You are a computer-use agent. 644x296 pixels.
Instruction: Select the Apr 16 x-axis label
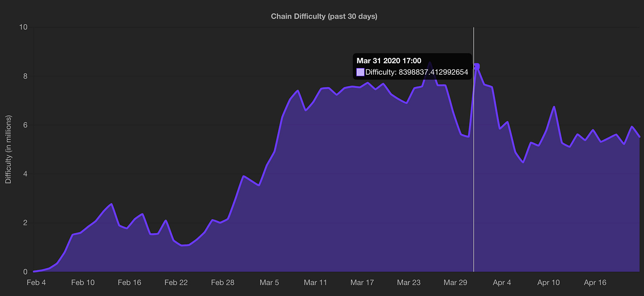[x=595, y=282]
